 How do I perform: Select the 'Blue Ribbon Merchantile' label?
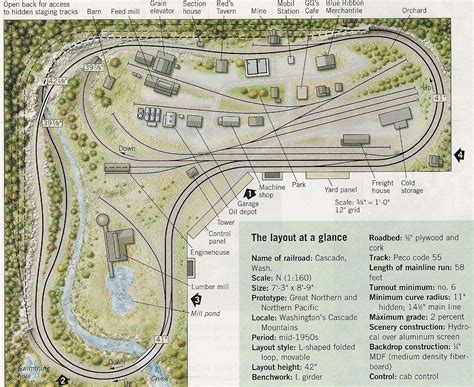pos(344,7)
